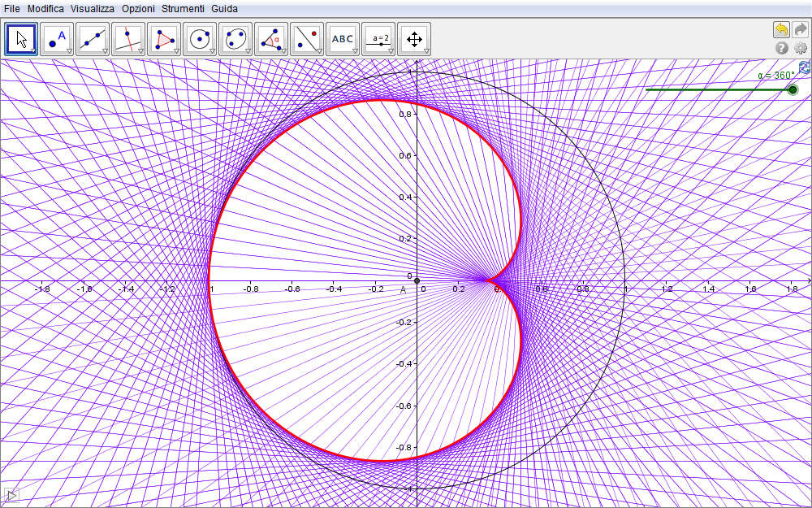Image resolution: width=812 pixels, height=508 pixels.
Task: Select point A at the origin
Action: click(417, 281)
